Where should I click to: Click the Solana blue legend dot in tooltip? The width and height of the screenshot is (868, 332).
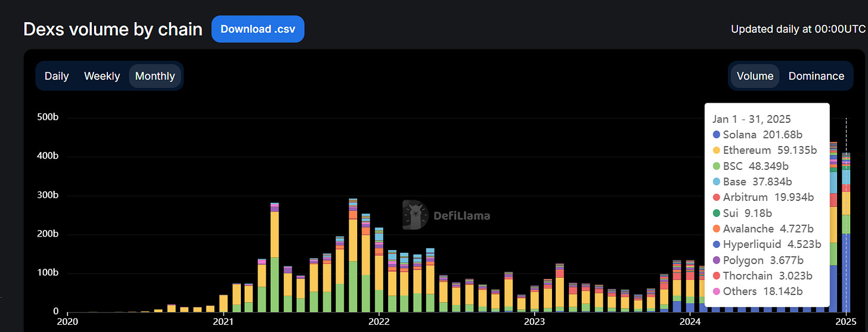716,135
